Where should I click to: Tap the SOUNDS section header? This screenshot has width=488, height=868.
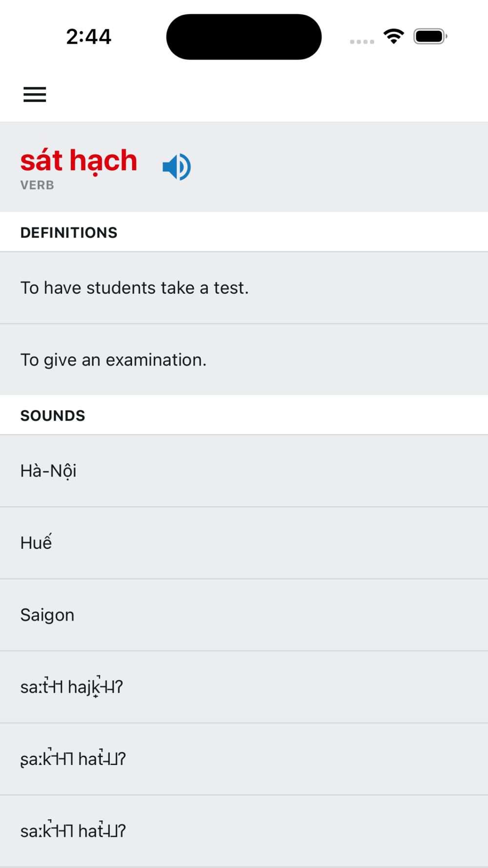(53, 416)
